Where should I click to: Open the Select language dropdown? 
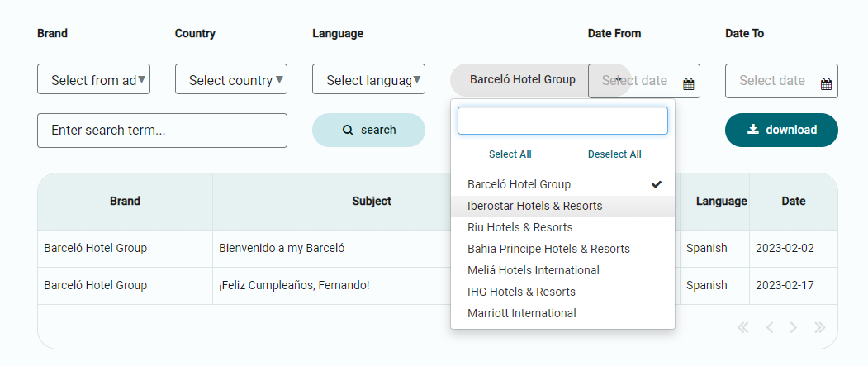pos(368,78)
